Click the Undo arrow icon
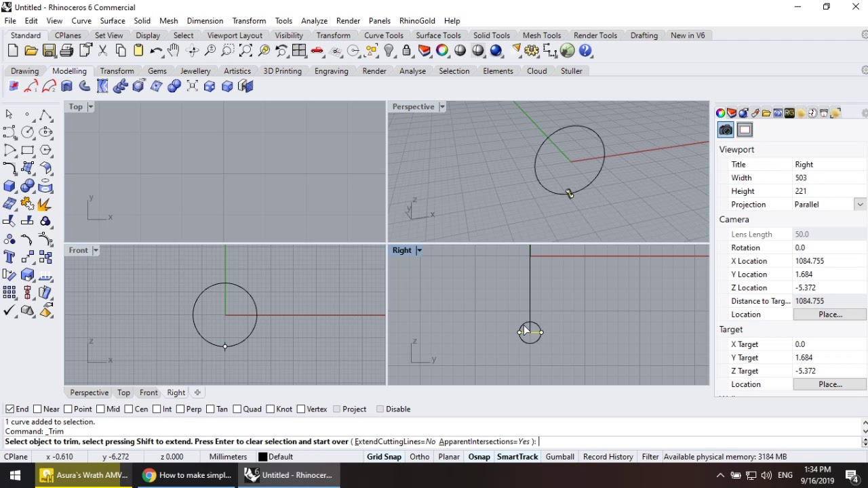 click(x=156, y=51)
